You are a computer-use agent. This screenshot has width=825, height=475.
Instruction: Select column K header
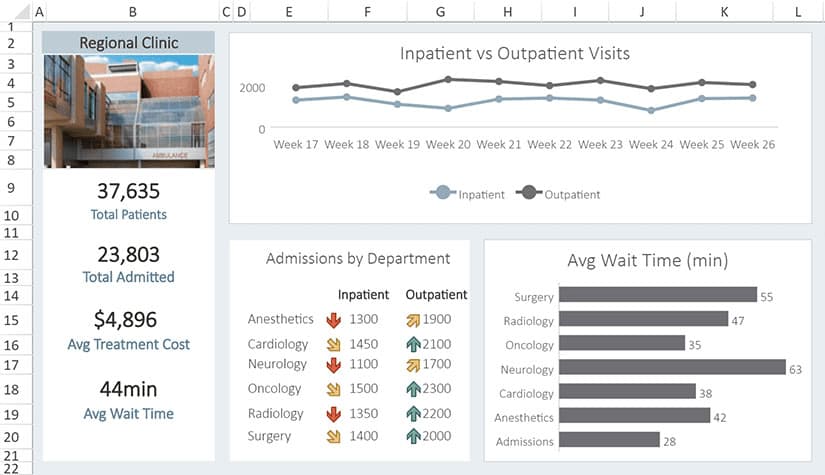(724, 12)
